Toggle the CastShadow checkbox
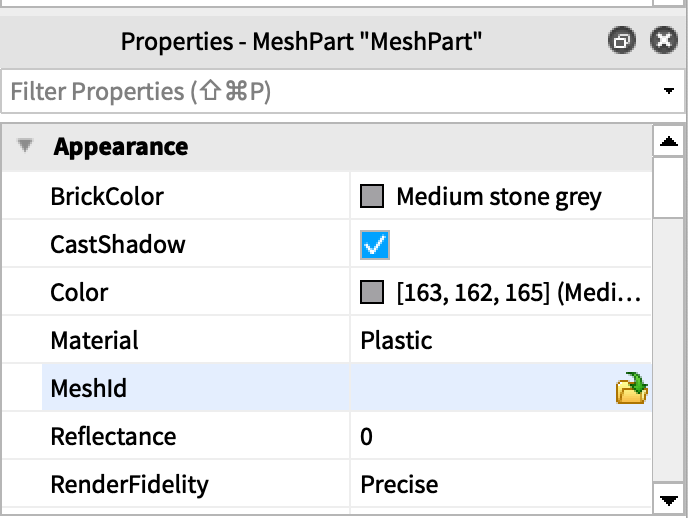Image resolution: width=688 pixels, height=518 pixels. (375, 245)
